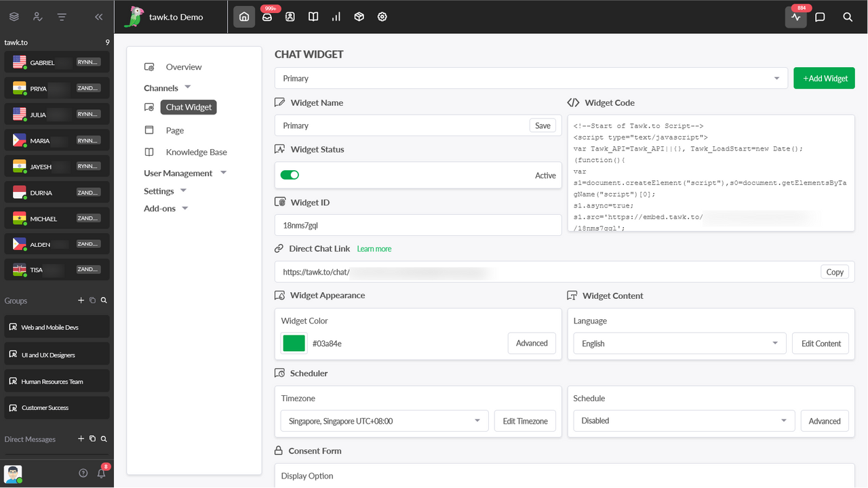
Task: Collapse the sidebar with double-chevron icon
Action: click(x=98, y=17)
